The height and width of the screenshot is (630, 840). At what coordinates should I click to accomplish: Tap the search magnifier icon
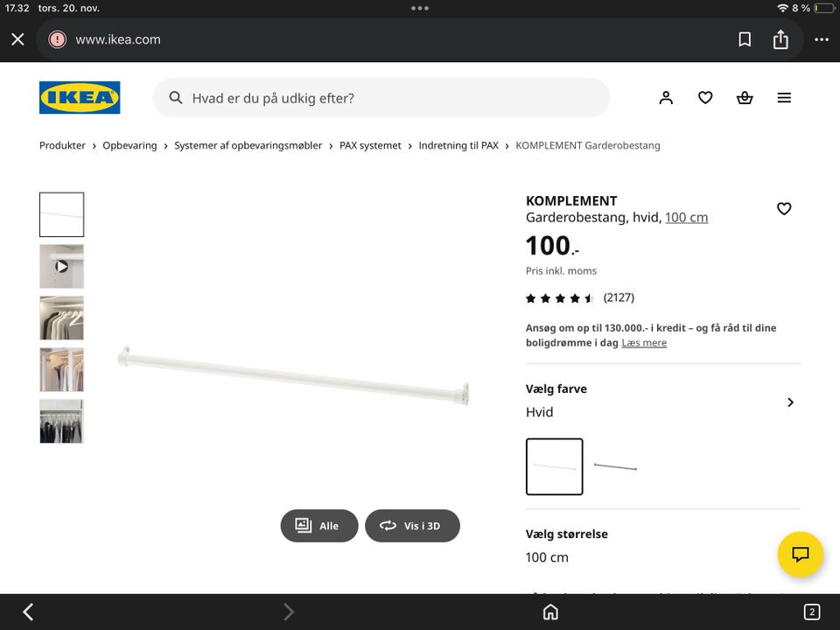click(175, 97)
